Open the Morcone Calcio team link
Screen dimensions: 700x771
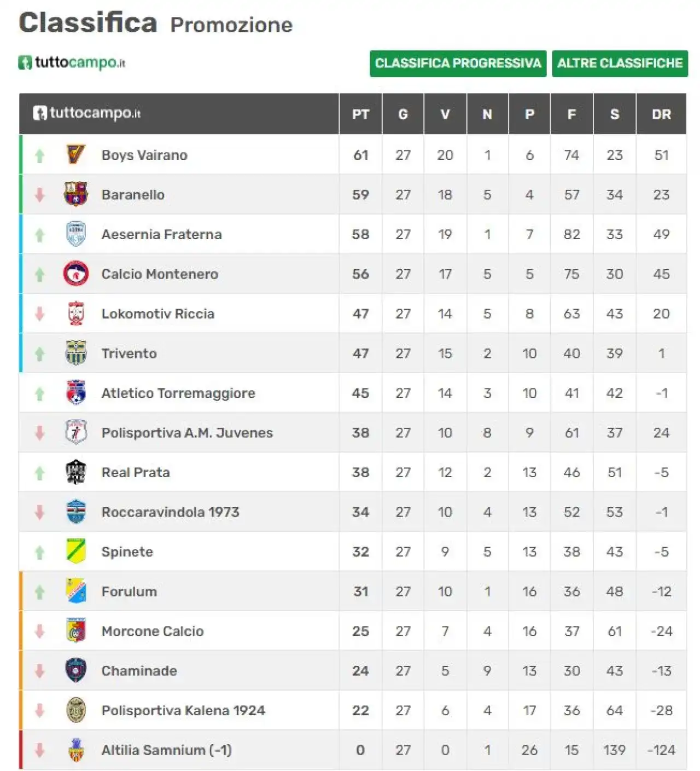pyautogui.click(x=153, y=631)
